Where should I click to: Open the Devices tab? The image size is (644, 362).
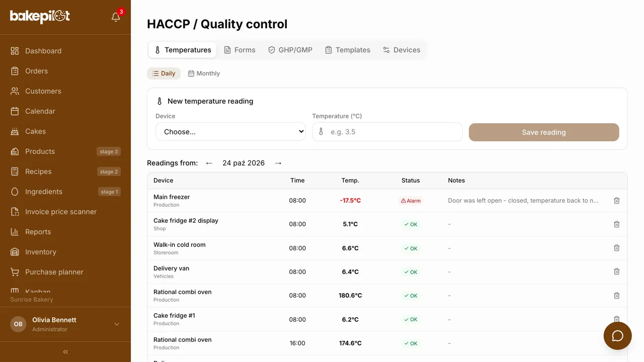click(x=401, y=50)
